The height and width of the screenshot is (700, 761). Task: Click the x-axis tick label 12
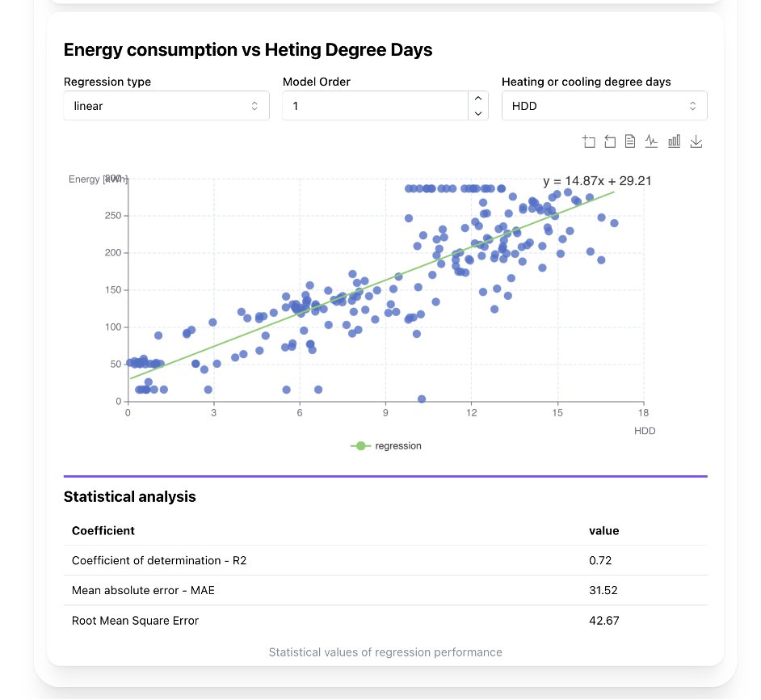(x=471, y=413)
